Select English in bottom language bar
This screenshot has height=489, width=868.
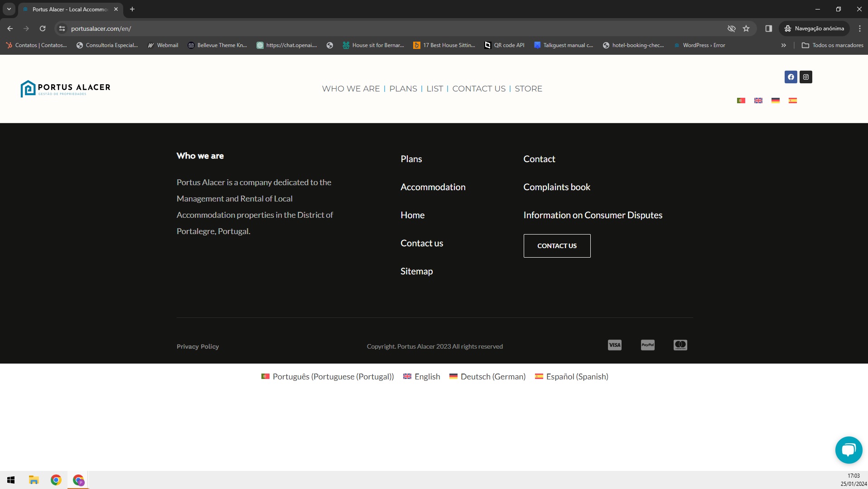click(422, 376)
